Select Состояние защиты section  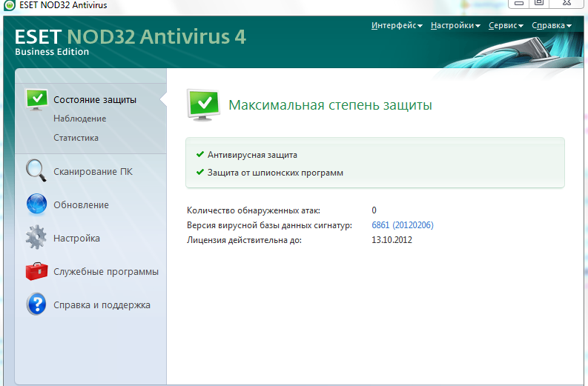(x=95, y=100)
